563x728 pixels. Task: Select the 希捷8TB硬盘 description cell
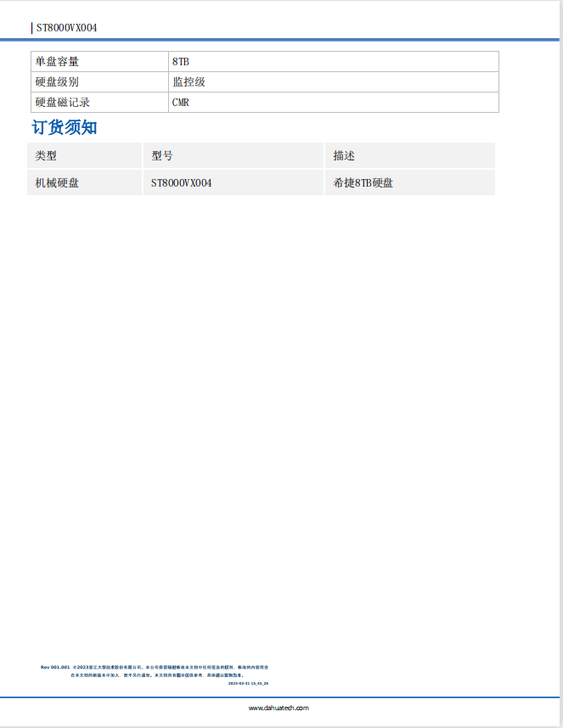coord(410,182)
